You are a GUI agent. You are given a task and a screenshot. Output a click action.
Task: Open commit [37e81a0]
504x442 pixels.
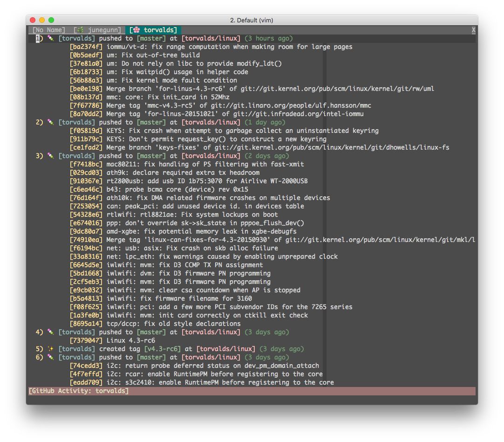coord(86,63)
